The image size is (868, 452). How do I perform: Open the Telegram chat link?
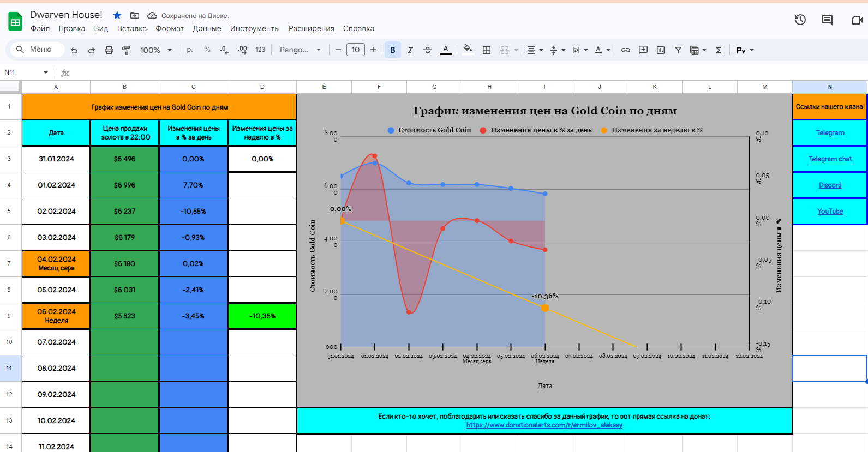830,159
